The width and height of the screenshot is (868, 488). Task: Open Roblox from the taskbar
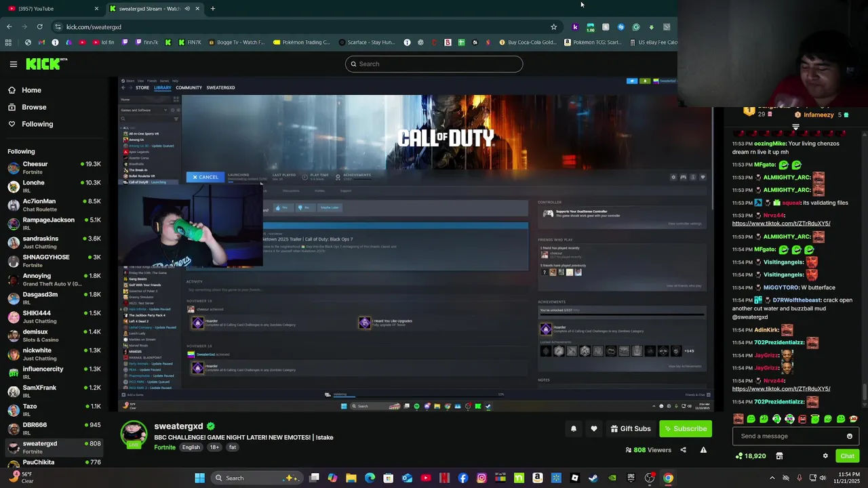[x=575, y=478]
